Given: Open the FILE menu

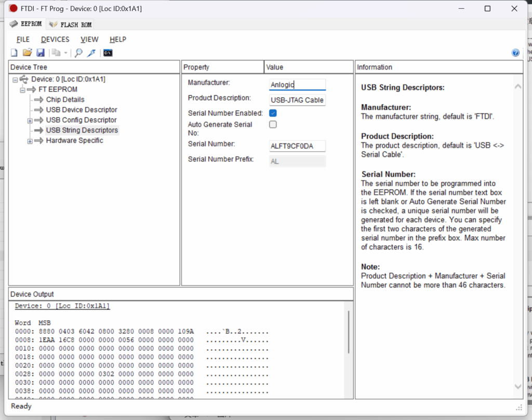Looking at the screenshot, I should click(x=23, y=40).
